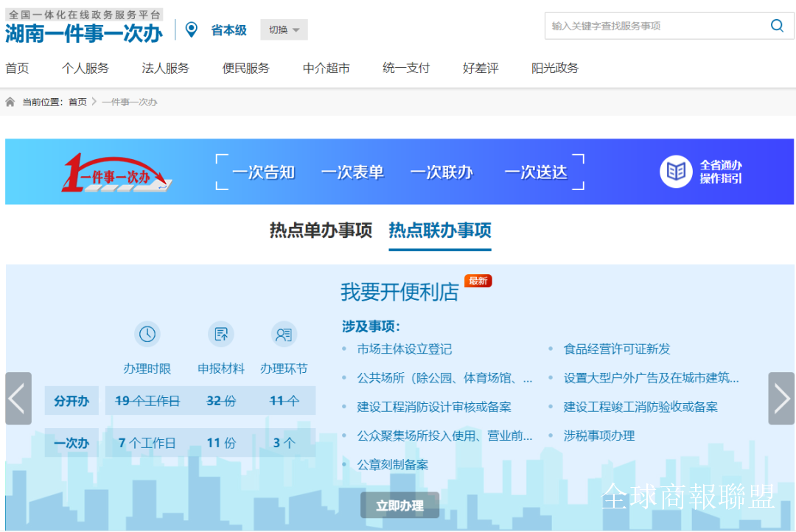Open 阳光政务 in navigation menu

pyautogui.click(x=555, y=69)
